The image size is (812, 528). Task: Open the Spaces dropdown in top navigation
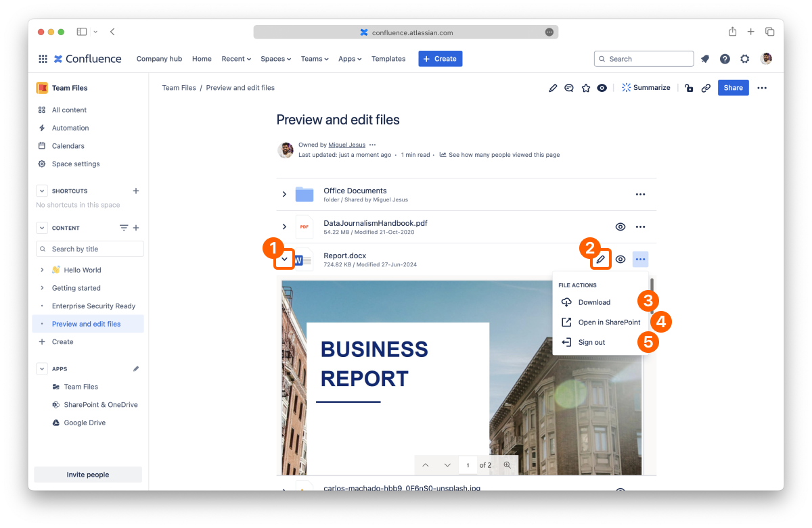[275, 59]
